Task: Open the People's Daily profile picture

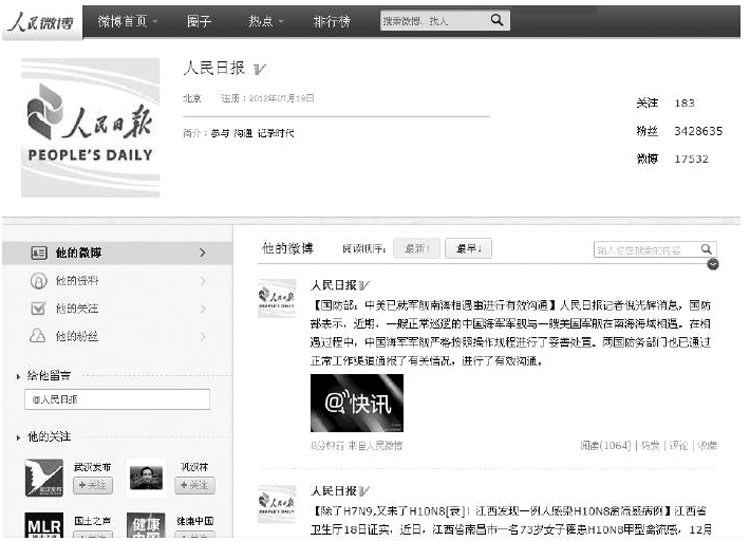Action: (x=90, y=128)
